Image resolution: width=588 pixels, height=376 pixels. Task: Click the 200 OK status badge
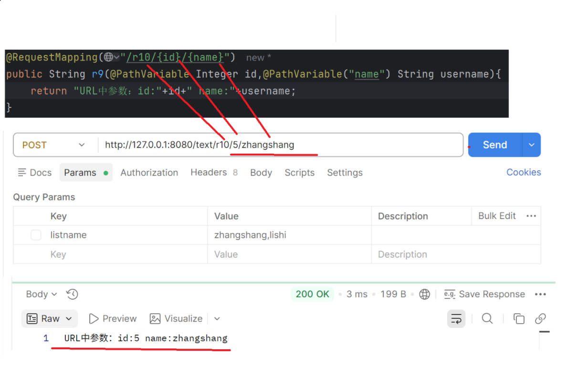pyautogui.click(x=313, y=294)
